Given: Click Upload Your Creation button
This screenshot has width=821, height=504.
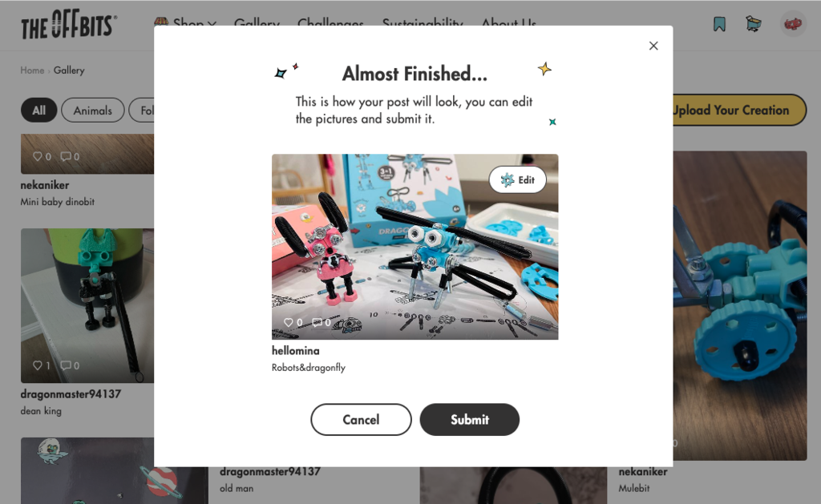Looking at the screenshot, I should (x=738, y=110).
